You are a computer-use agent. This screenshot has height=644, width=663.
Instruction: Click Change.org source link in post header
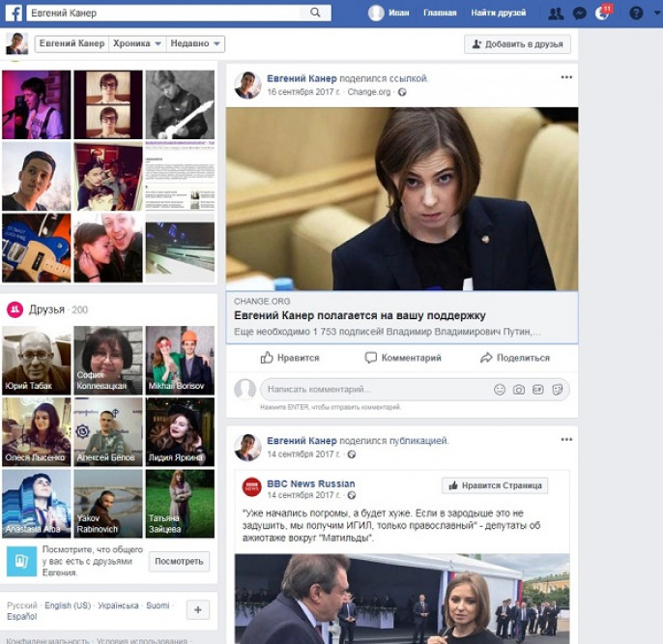pos(369,92)
